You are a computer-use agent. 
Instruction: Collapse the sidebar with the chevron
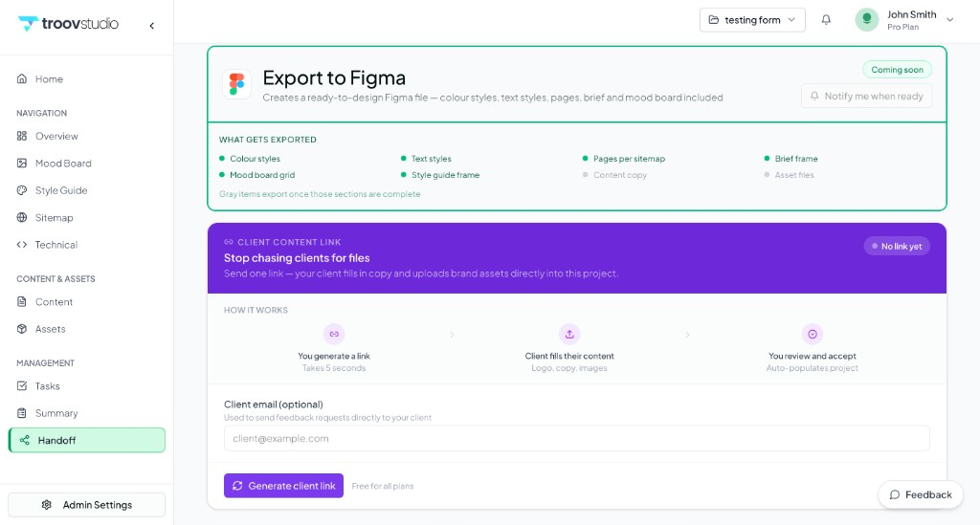pos(152,26)
